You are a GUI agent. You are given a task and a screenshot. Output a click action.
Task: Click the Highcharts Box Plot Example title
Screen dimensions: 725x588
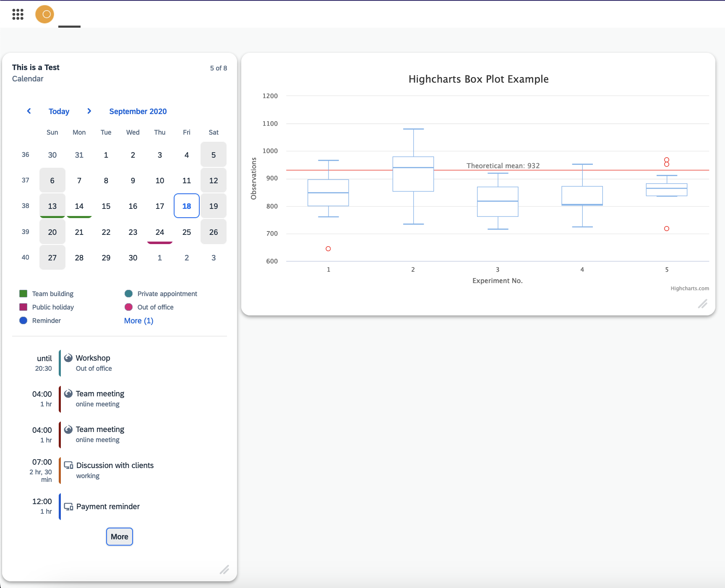pos(479,79)
